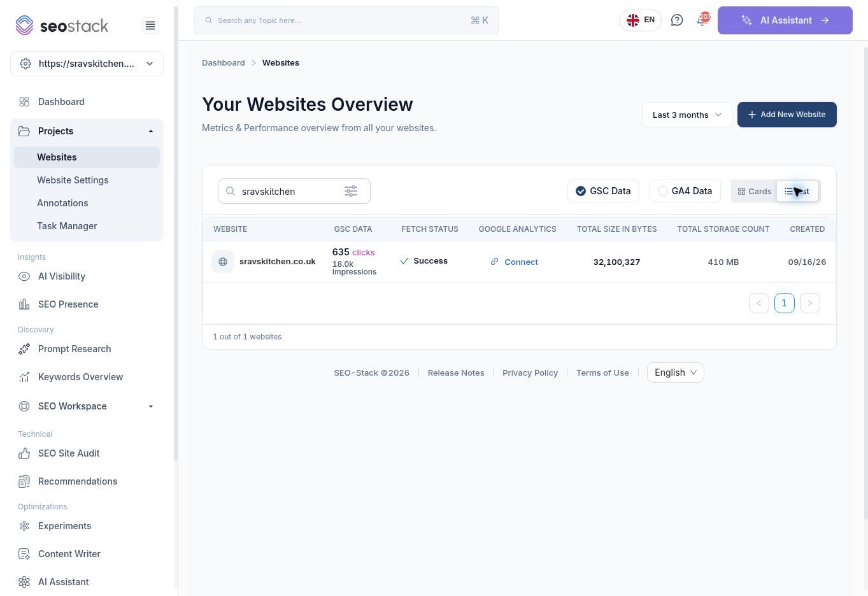This screenshot has width=868, height=596.
Task: Click the UK flag language icon
Action: coord(633,20)
